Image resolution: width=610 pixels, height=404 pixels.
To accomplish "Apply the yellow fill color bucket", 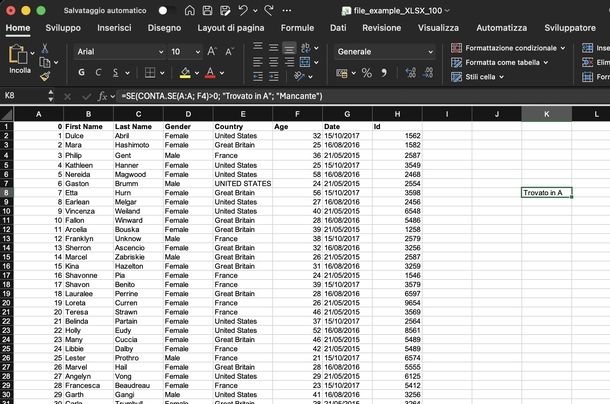I will pyautogui.click(x=185, y=72).
